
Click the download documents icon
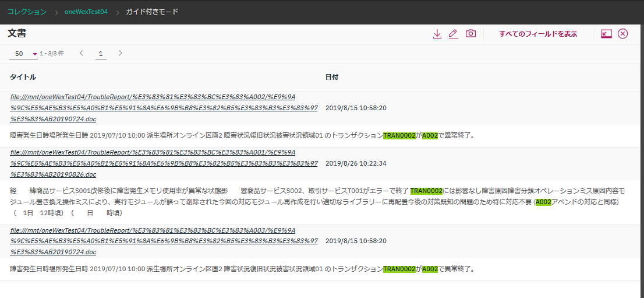coord(437,34)
